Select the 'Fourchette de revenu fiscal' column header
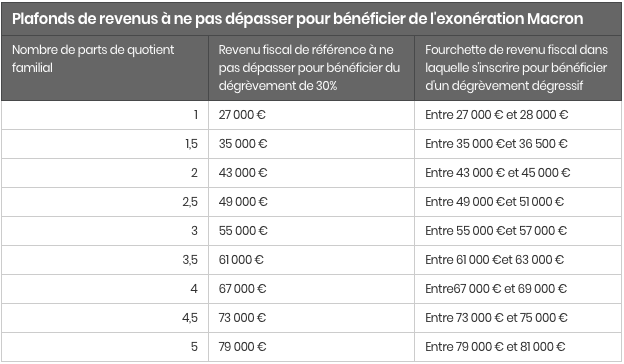This screenshot has height=364, width=624. tap(518, 68)
